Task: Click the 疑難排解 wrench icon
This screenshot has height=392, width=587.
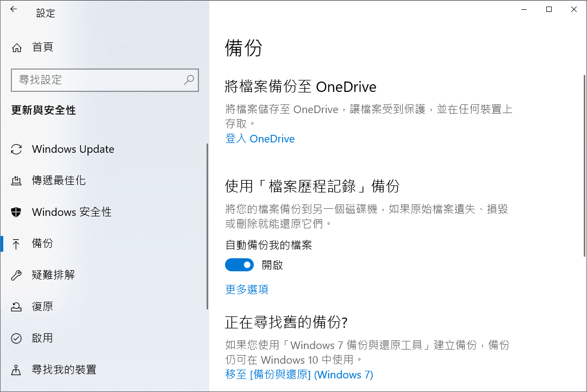Action: (17, 275)
